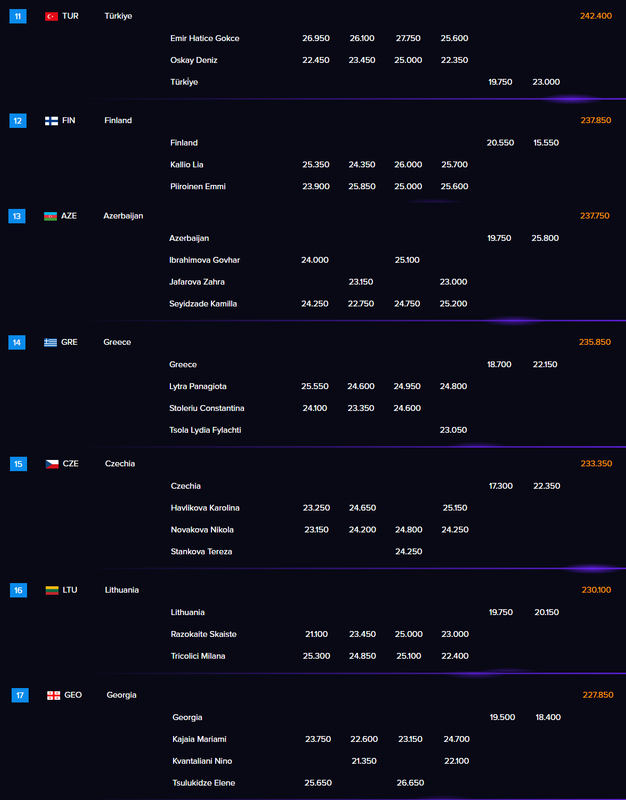
Task: Select gymnast Oskay Deniz
Action: click(x=194, y=60)
